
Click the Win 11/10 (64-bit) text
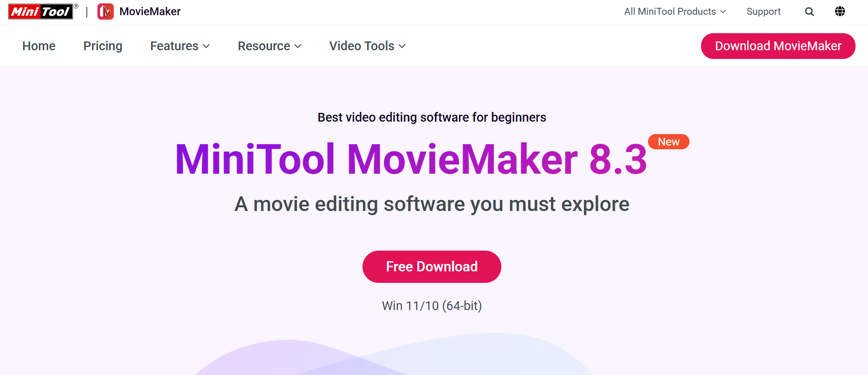(x=432, y=306)
